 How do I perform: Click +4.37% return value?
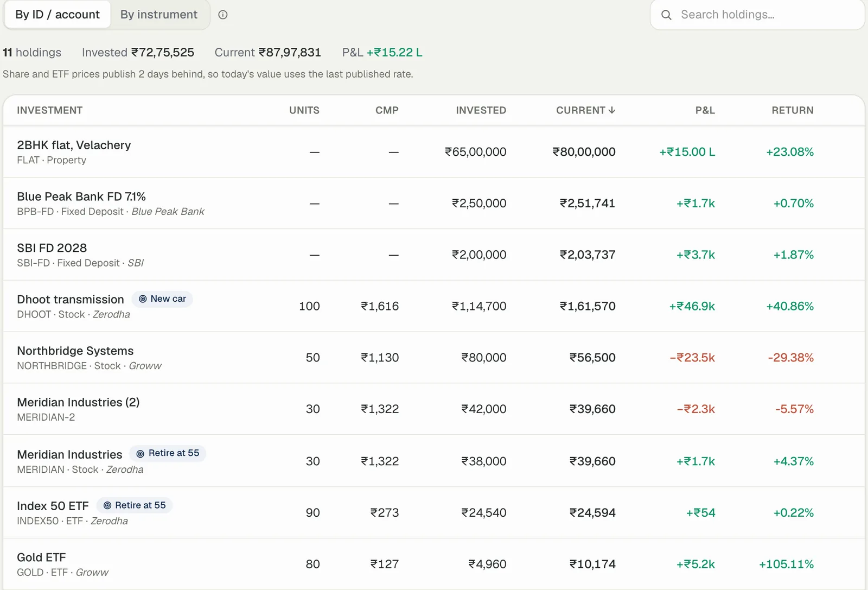pyautogui.click(x=794, y=461)
